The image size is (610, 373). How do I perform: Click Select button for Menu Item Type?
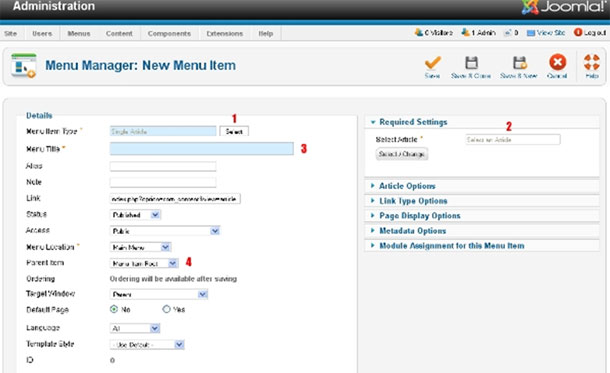(x=234, y=131)
